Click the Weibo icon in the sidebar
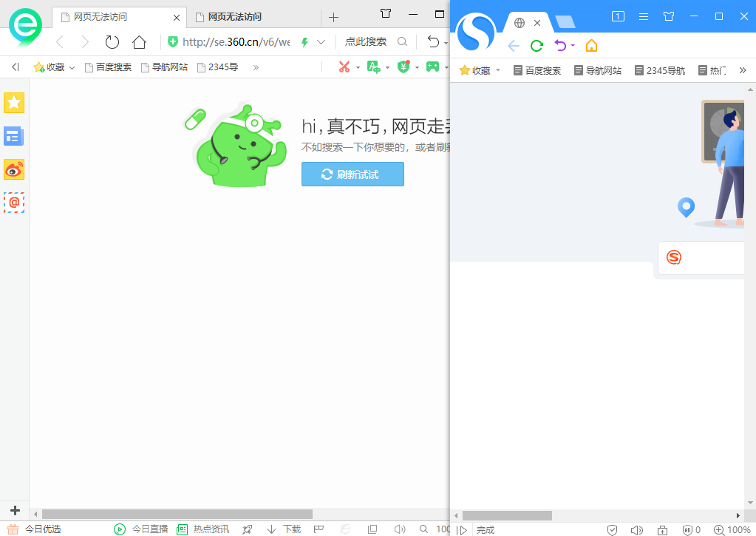The width and height of the screenshot is (756, 536). pos(14,169)
